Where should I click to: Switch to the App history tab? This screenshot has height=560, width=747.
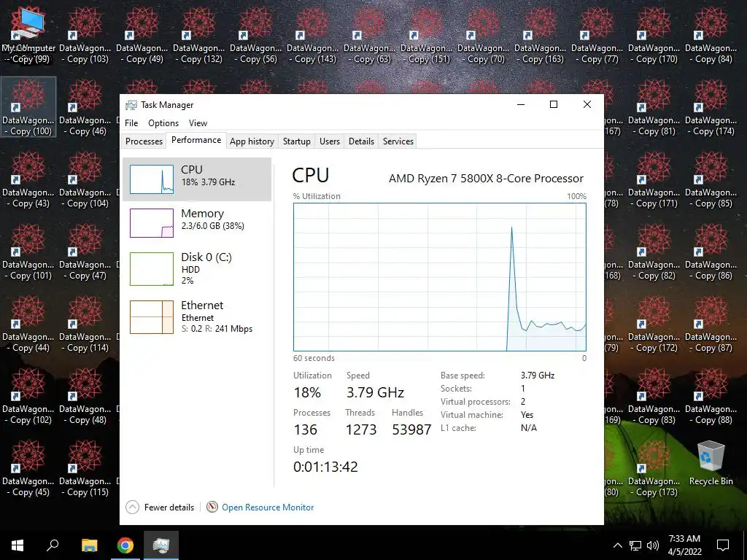point(252,141)
